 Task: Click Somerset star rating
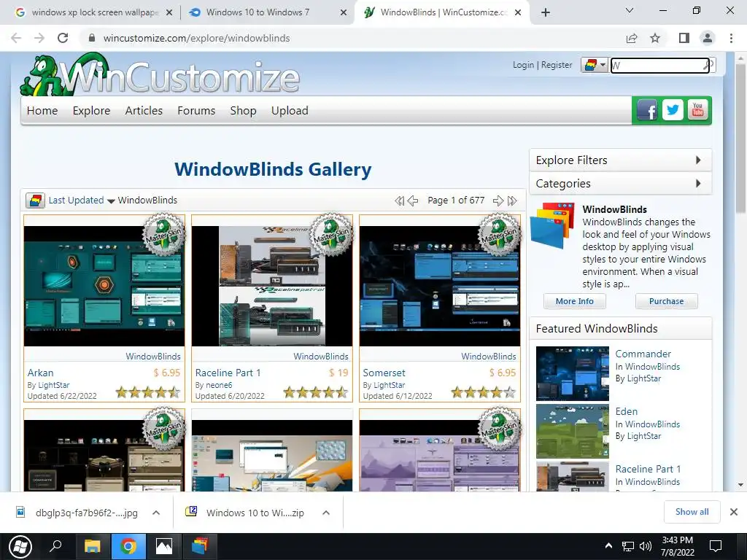point(484,392)
